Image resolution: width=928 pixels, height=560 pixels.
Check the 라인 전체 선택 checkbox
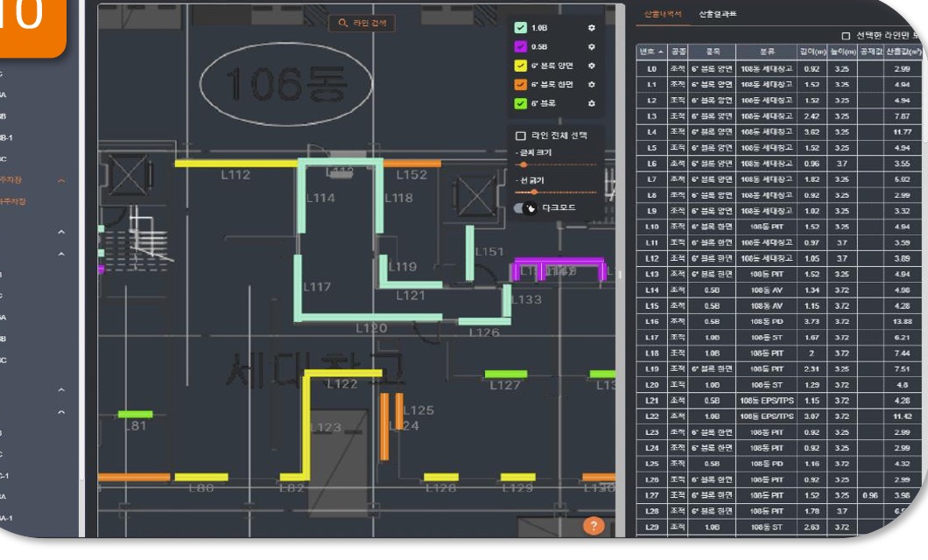(x=521, y=136)
